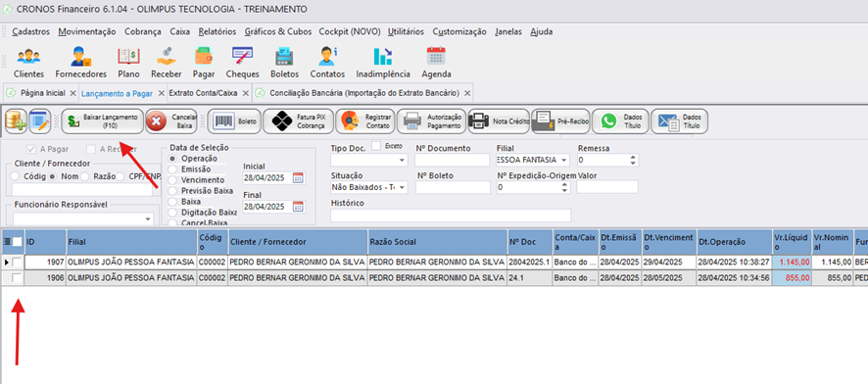Click the 1.145,00 Vr.Líquido cell
Viewport: 868px width, 384px height.
click(x=792, y=262)
